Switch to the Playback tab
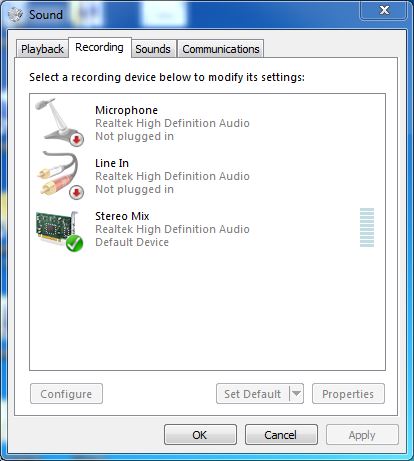Image resolution: width=414 pixels, height=461 pixels. click(42, 49)
